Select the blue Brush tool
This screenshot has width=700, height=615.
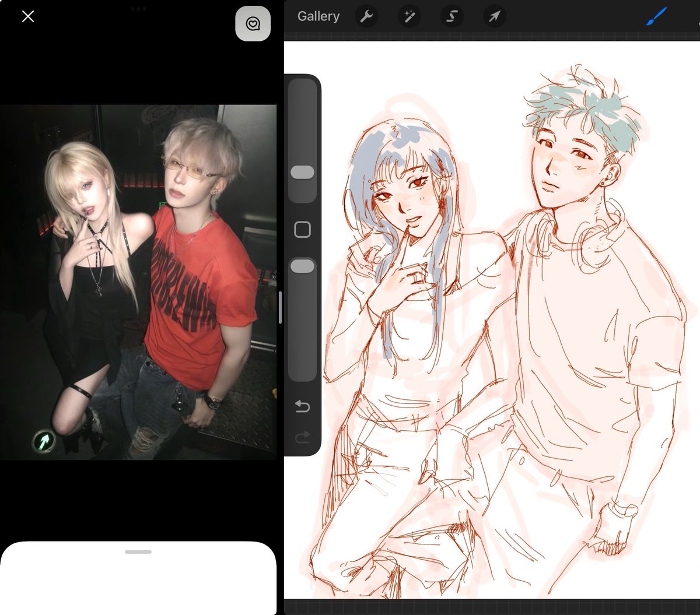point(657,16)
